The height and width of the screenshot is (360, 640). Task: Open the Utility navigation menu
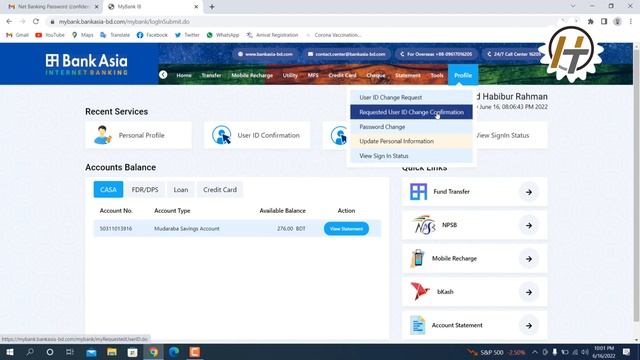(x=290, y=75)
